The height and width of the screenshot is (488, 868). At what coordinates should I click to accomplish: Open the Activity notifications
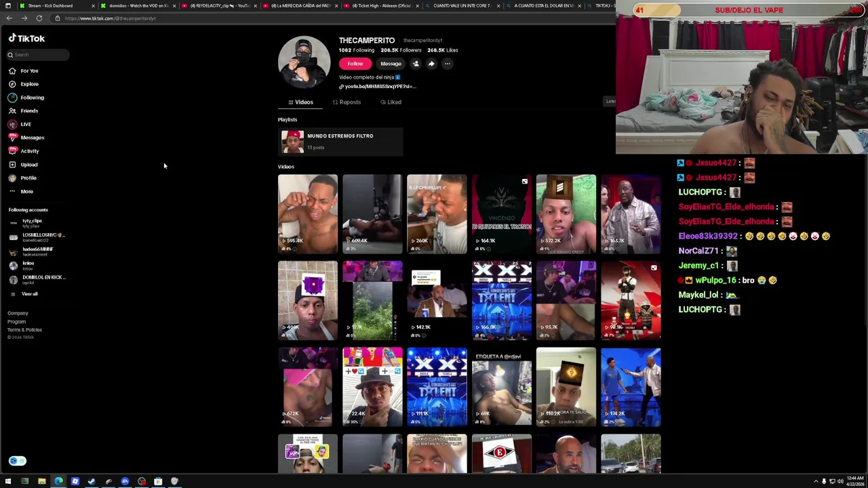pyautogui.click(x=24, y=151)
